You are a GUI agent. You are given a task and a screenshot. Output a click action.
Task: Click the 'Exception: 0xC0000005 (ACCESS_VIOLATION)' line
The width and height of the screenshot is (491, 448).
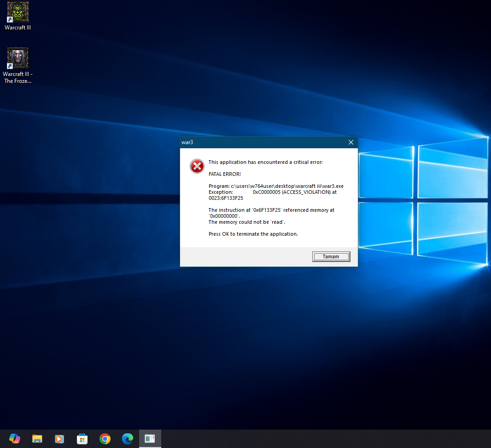pos(272,192)
